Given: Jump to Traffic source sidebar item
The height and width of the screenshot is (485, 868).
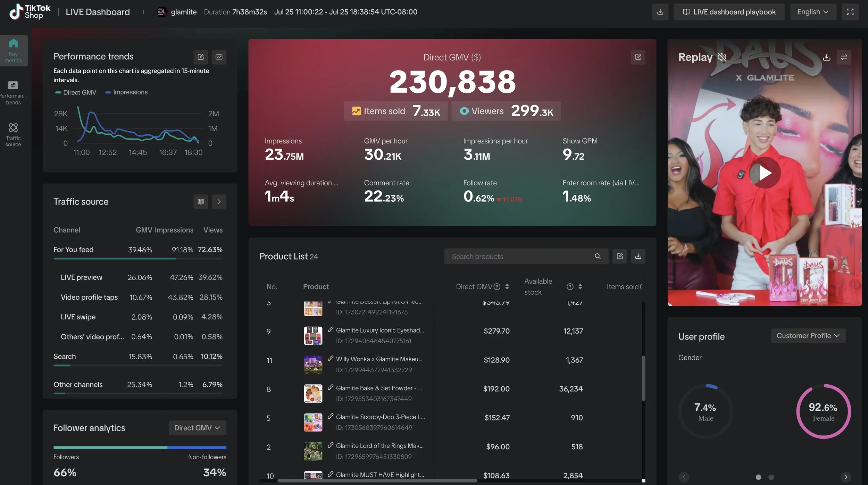Looking at the screenshot, I should [x=13, y=135].
